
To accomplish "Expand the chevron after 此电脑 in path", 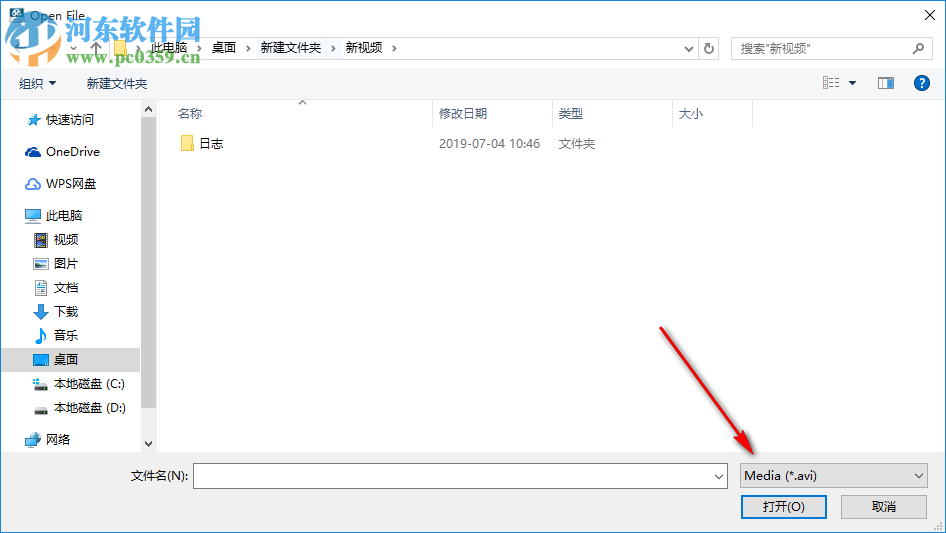I will coord(200,48).
